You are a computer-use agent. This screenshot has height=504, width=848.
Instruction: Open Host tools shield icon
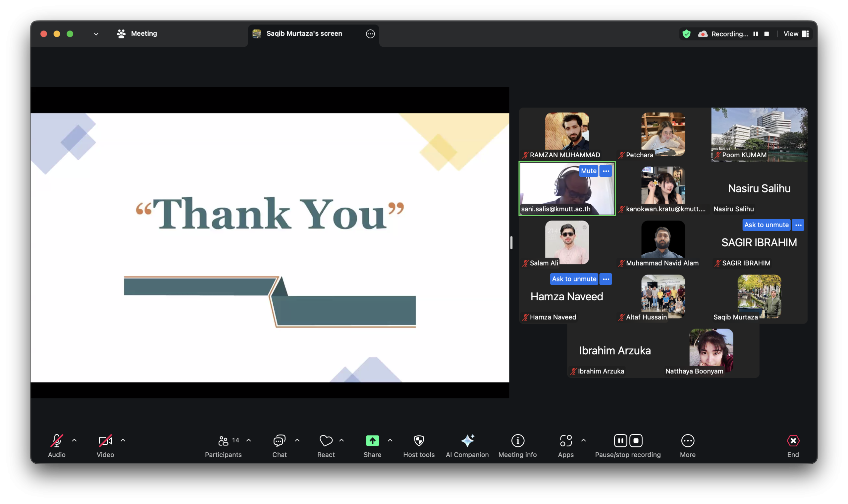click(x=419, y=441)
